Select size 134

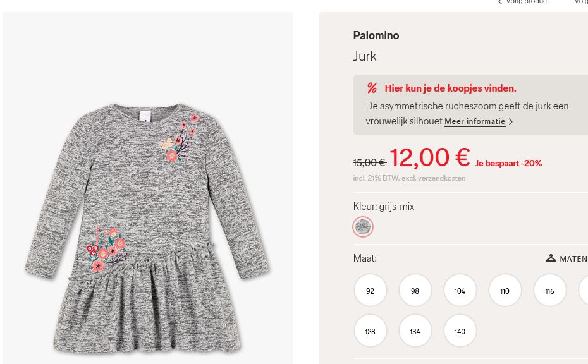(415, 331)
